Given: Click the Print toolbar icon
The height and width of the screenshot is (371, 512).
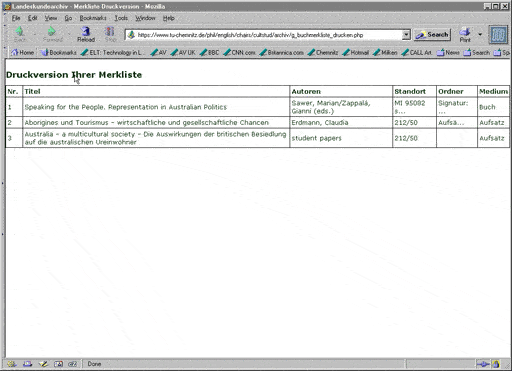Looking at the screenshot, I should pos(465,34).
